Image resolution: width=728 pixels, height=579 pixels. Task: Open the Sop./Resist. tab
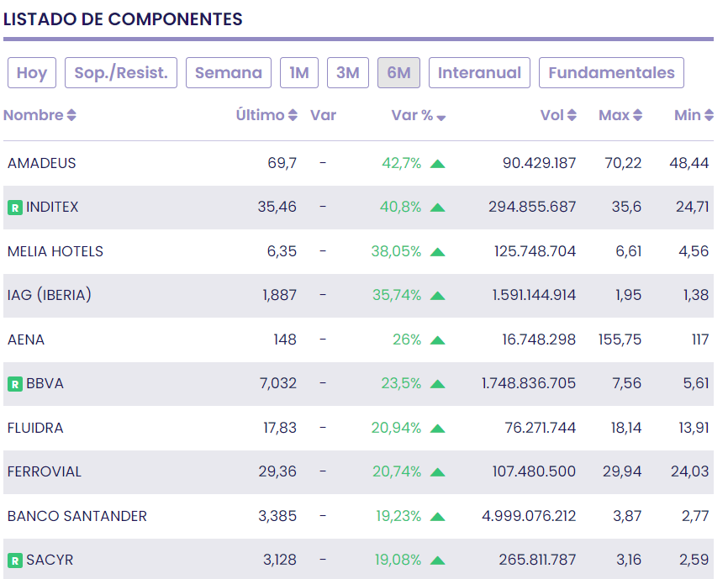[121, 73]
